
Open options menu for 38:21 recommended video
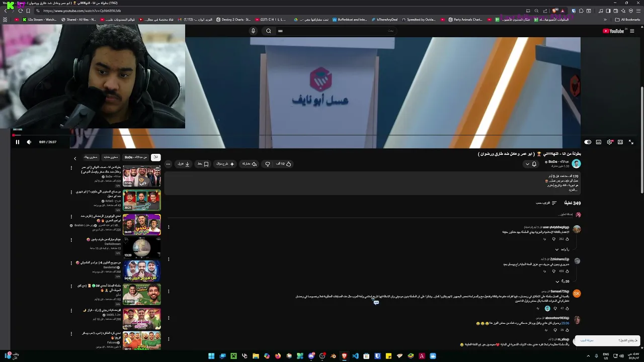pos(71,193)
